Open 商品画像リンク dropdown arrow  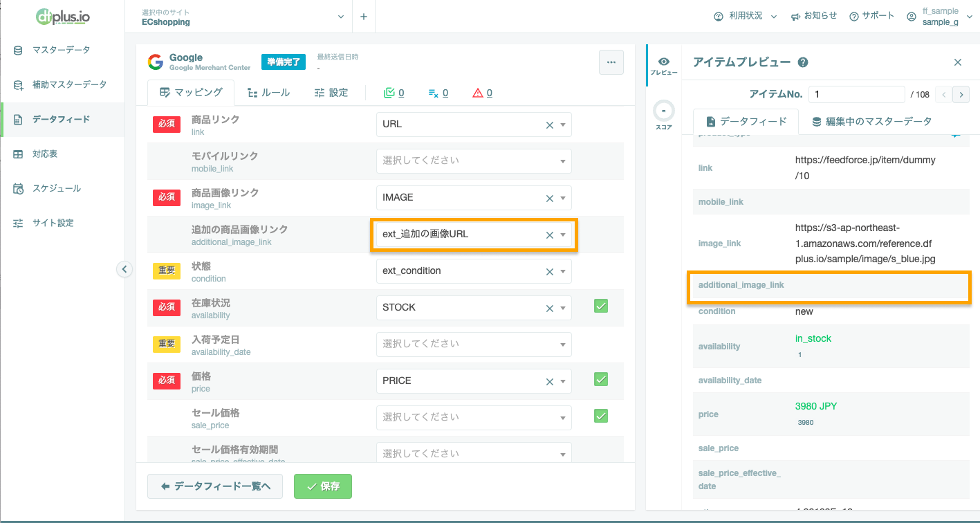(563, 198)
